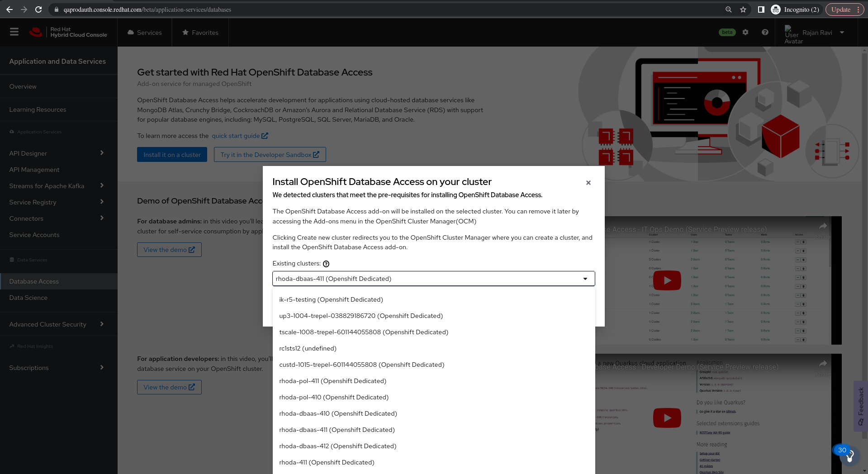Click the browser back arrow
The image size is (868, 474).
[x=9, y=9]
